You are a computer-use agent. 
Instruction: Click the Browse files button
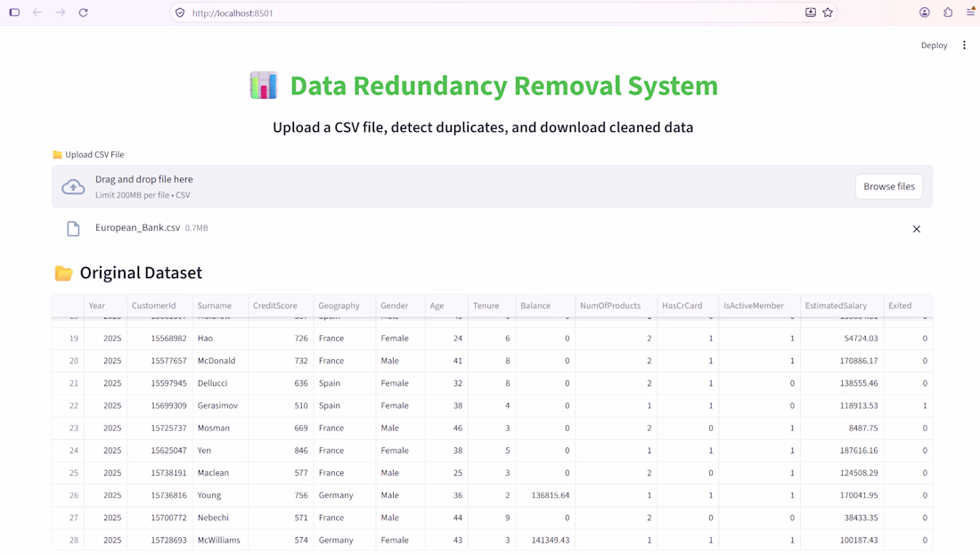click(889, 186)
